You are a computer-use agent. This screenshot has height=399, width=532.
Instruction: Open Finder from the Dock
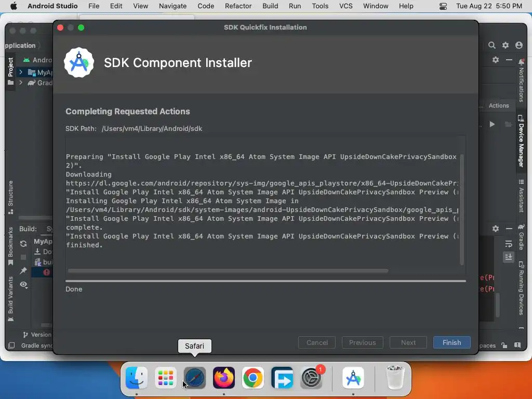[x=137, y=378]
